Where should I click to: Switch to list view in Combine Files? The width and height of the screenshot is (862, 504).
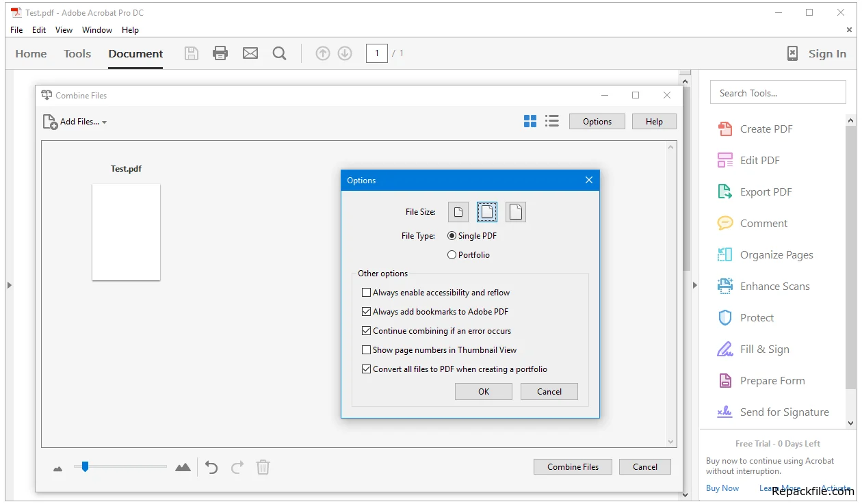(552, 121)
